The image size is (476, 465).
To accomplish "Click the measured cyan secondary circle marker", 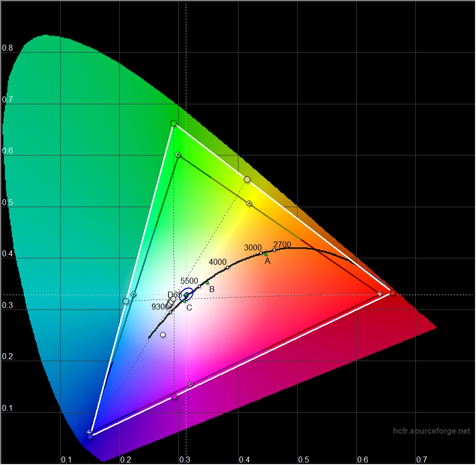I will pyautogui.click(x=126, y=301).
